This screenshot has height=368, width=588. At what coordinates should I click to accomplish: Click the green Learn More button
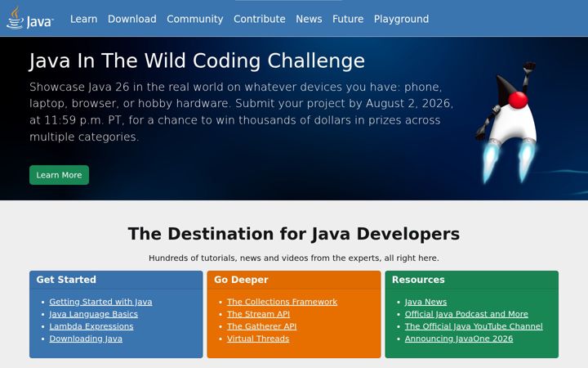[60, 175]
